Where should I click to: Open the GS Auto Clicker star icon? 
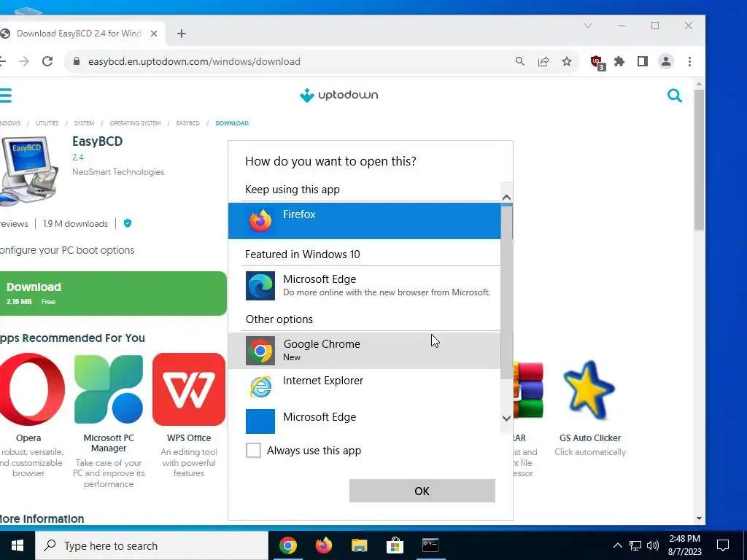tap(589, 389)
